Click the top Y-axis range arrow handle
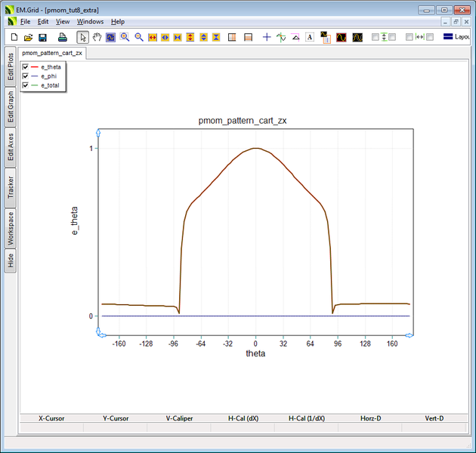Image resolution: width=476 pixels, height=453 pixels. click(98, 134)
